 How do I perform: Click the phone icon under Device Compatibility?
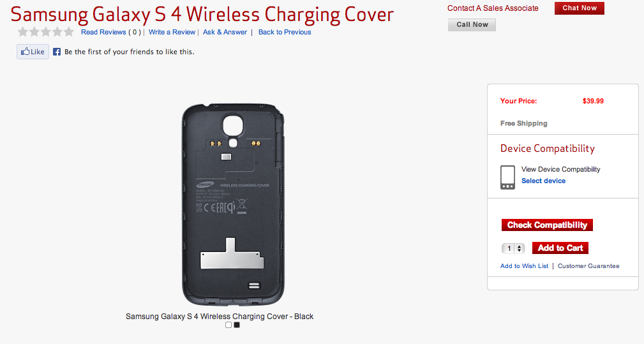pyautogui.click(x=507, y=177)
